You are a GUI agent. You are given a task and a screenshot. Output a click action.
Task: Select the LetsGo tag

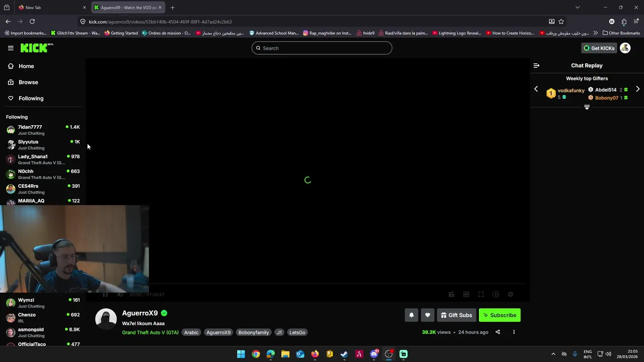click(x=297, y=332)
